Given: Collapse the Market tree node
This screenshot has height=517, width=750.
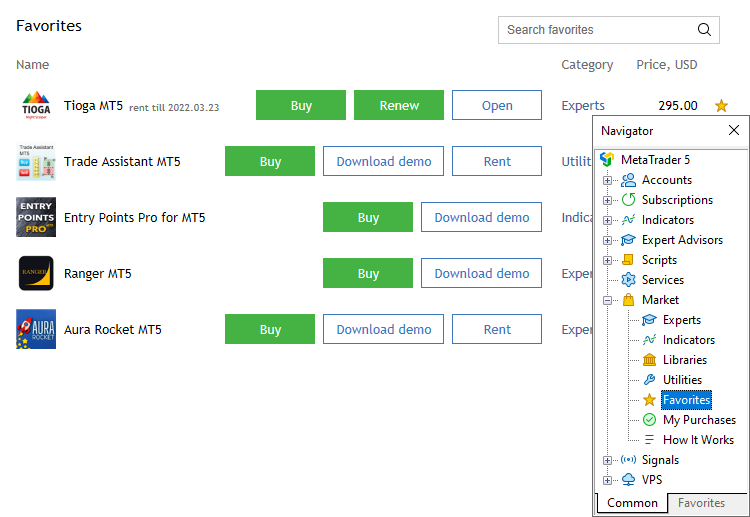Looking at the screenshot, I should pyautogui.click(x=607, y=301).
